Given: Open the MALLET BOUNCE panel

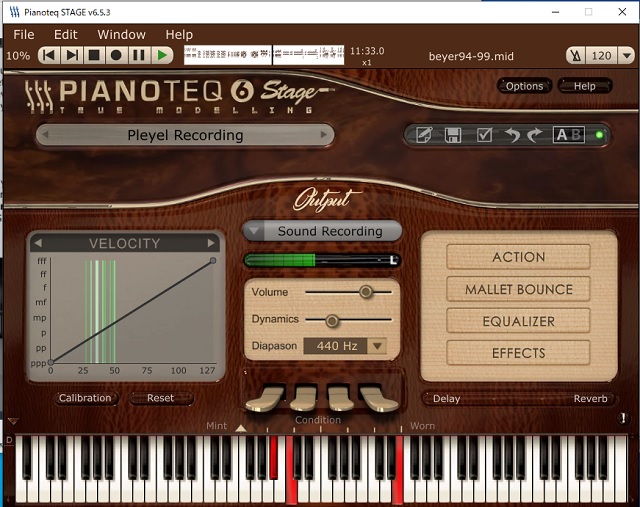Looking at the screenshot, I should (x=518, y=289).
